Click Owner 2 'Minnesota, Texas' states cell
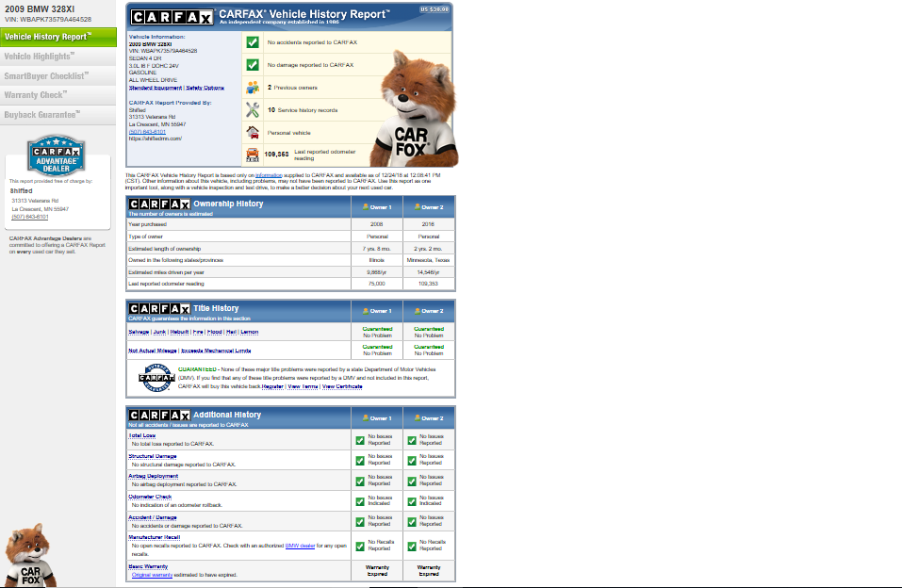Image resolution: width=902 pixels, height=588 pixels. (429, 260)
